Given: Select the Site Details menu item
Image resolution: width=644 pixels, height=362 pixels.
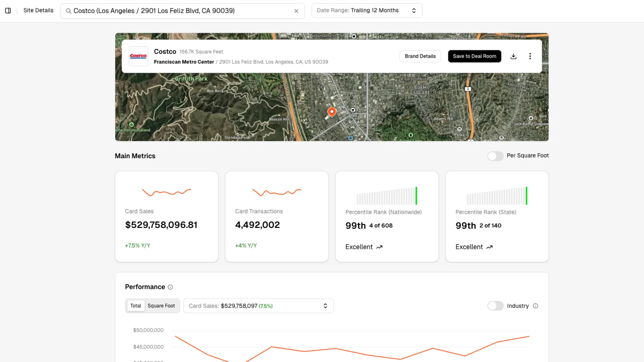Looking at the screenshot, I should tap(38, 10).
